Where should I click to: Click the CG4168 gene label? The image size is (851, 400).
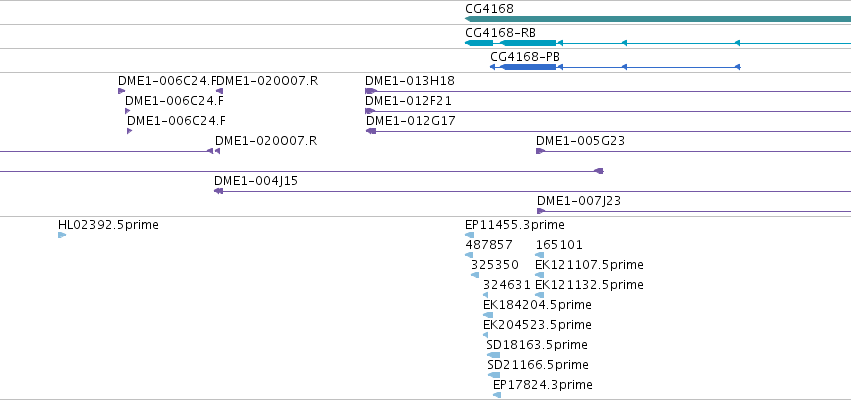(x=489, y=9)
